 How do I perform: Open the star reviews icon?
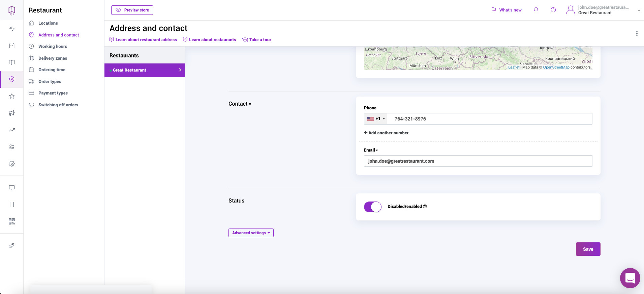pos(12,96)
